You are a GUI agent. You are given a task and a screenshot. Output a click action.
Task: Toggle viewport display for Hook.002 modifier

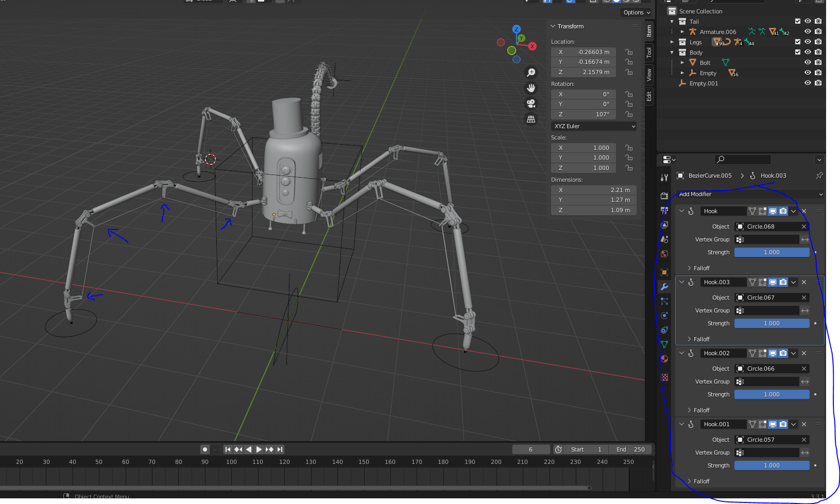tap(773, 353)
